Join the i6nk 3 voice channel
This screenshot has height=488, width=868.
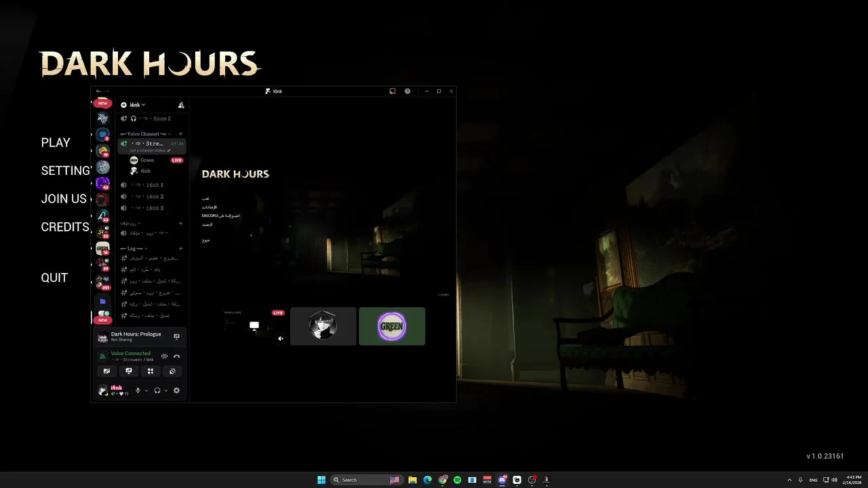[x=151, y=208]
